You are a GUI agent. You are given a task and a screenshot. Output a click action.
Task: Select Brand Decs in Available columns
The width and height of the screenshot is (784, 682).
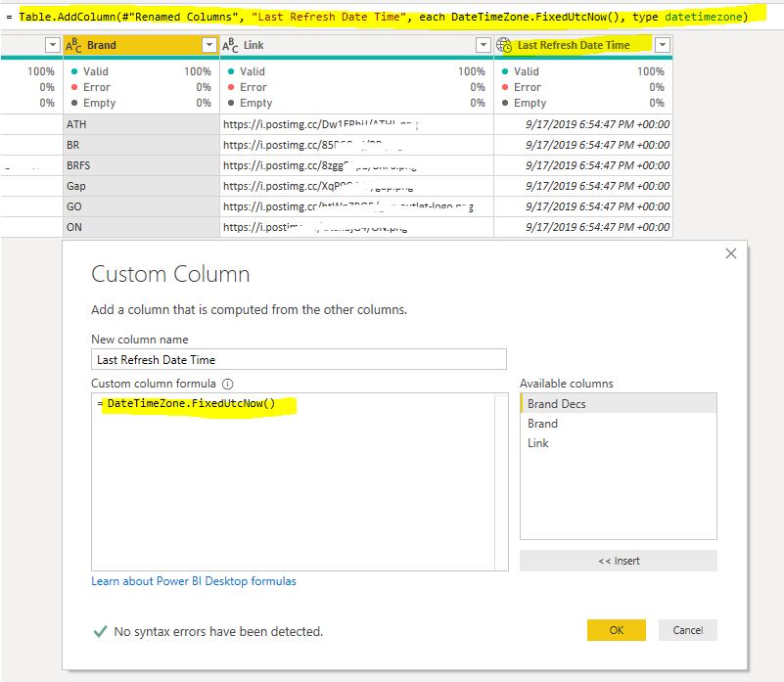click(x=619, y=403)
